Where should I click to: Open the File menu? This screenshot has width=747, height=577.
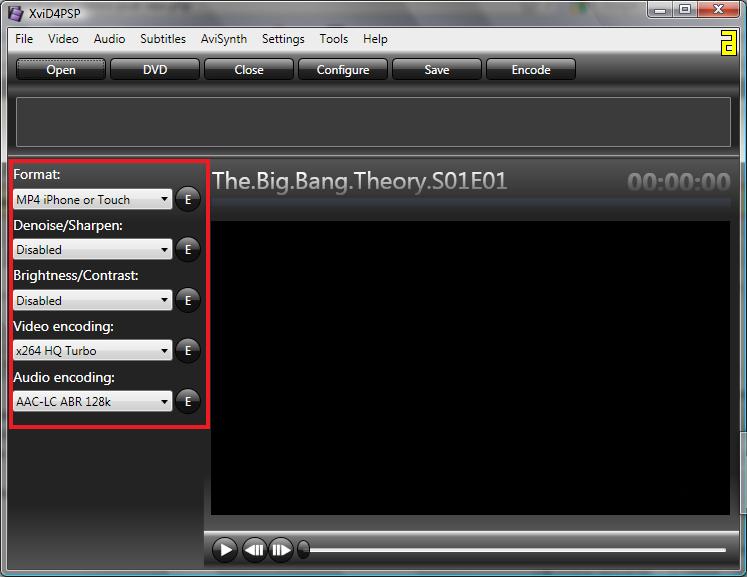[24, 39]
